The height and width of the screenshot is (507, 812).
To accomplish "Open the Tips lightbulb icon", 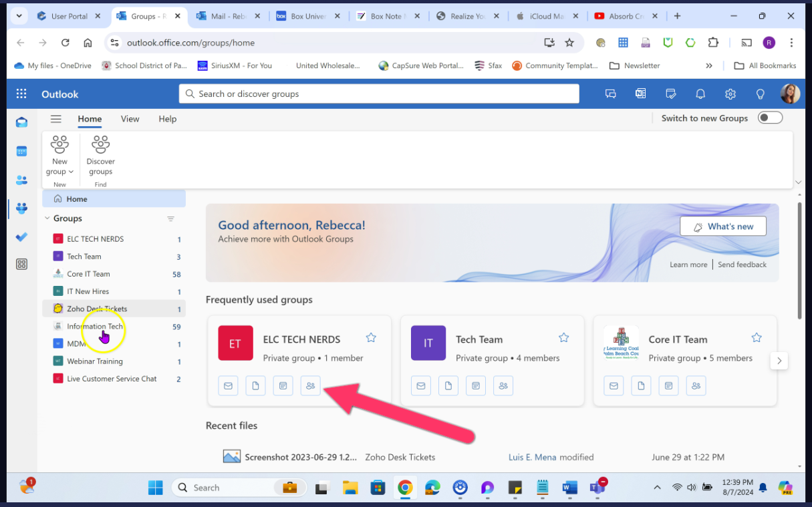I will tap(760, 94).
